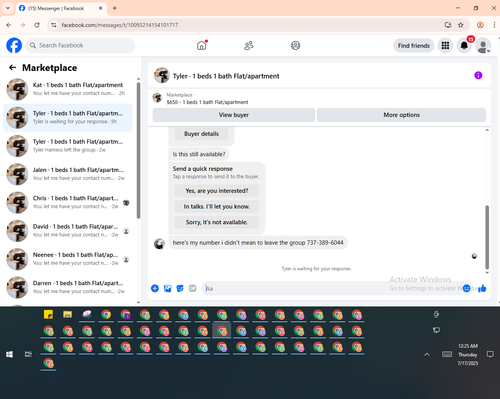Open the Kat 1 beds conversation
The height and width of the screenshot is (399, 500).
point(68,89)
